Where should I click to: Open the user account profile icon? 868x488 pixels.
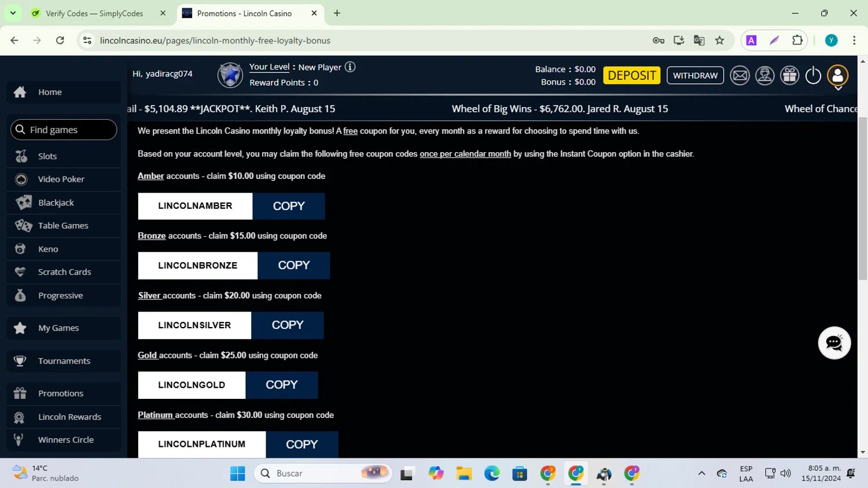(838, 75)
